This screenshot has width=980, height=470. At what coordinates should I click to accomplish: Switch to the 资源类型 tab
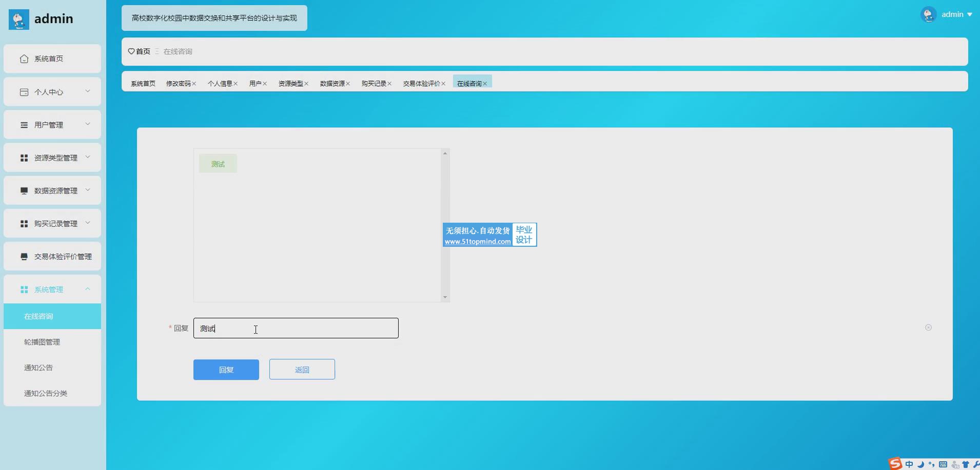(290, 84)
